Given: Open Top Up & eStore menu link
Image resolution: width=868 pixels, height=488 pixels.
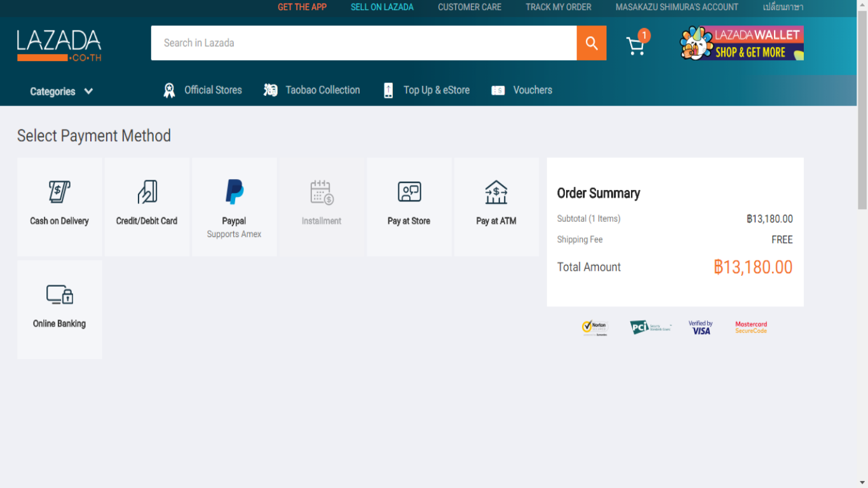Looking at the screenshot, I should pos(437,90).
